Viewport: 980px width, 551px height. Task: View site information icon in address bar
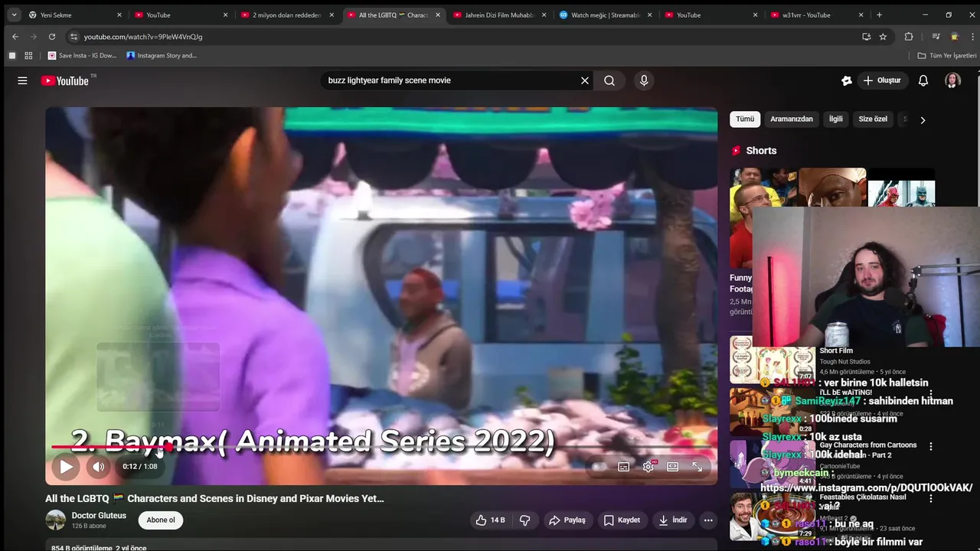click(73, 37)
